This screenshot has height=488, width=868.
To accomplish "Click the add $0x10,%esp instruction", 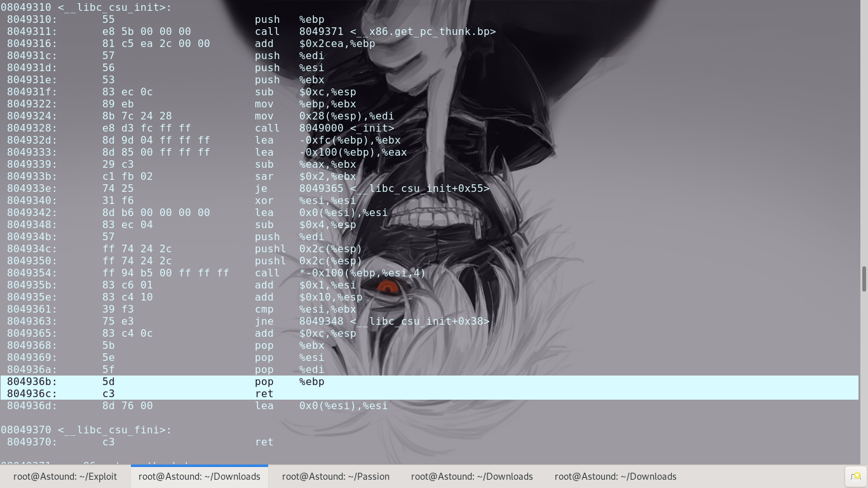I will [308, 297].
